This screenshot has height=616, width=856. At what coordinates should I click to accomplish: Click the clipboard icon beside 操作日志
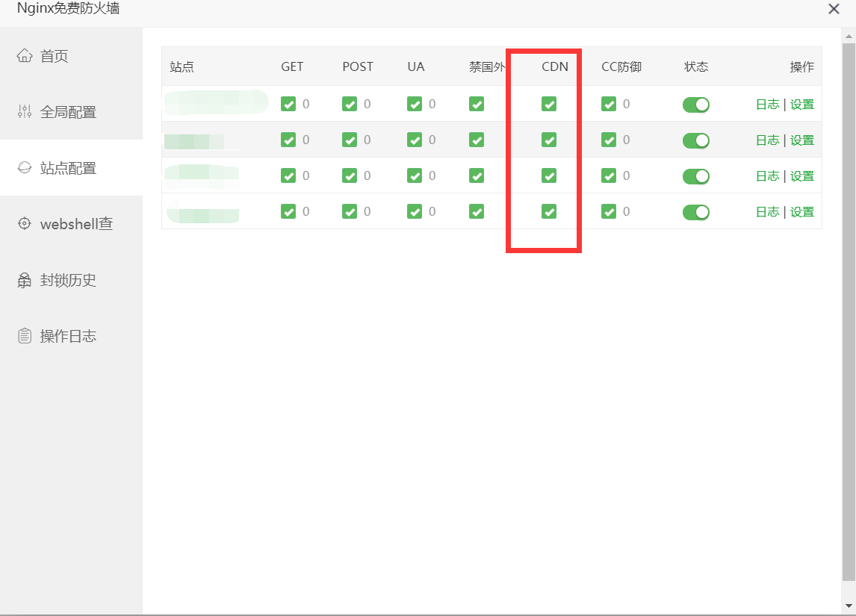point(25,335)
